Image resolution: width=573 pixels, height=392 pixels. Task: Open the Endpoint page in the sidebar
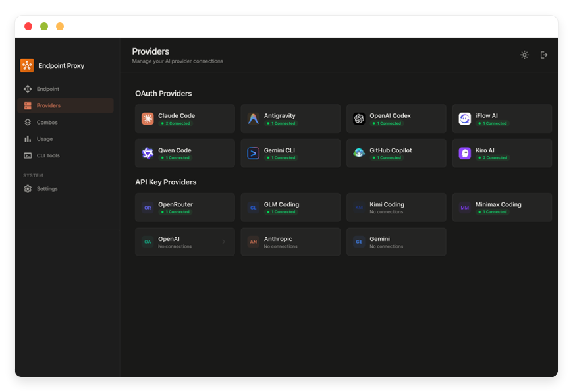(65, 89)
